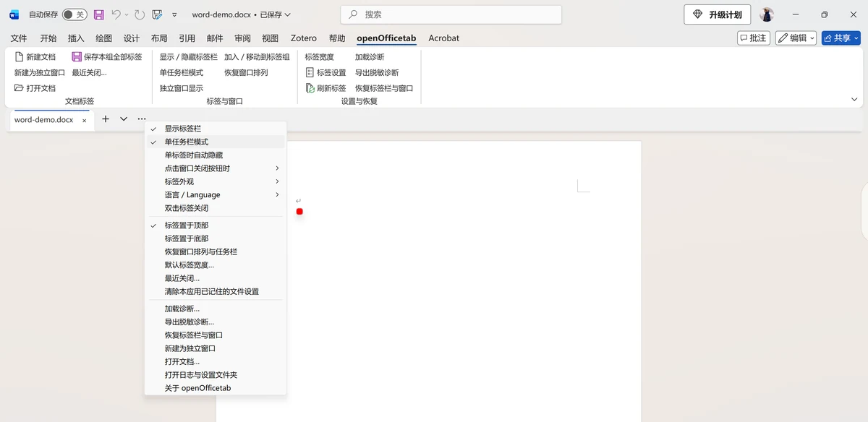Choose 打开文档... from the context menu

(216, 361)
